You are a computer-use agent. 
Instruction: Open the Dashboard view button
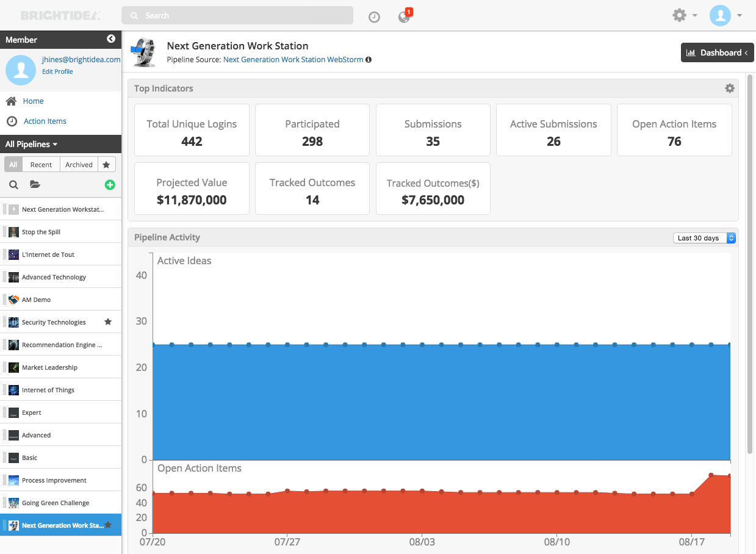click(x=717, y=52)
